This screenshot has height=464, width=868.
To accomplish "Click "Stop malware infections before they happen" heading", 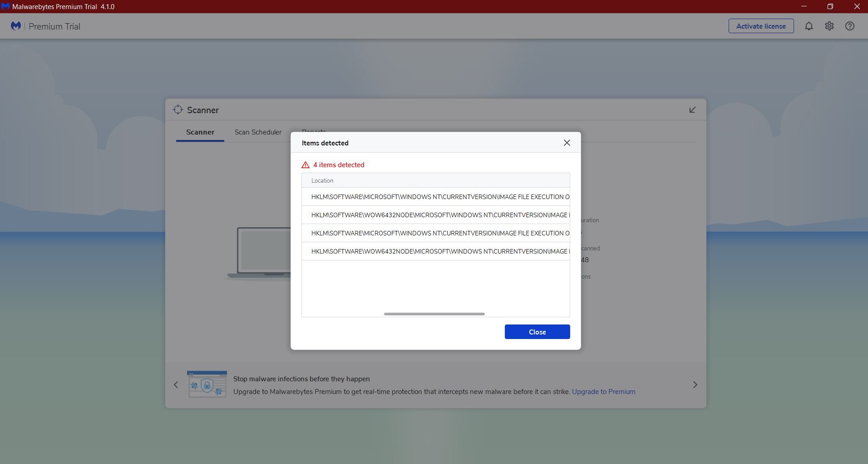I will tap(301, 379).
